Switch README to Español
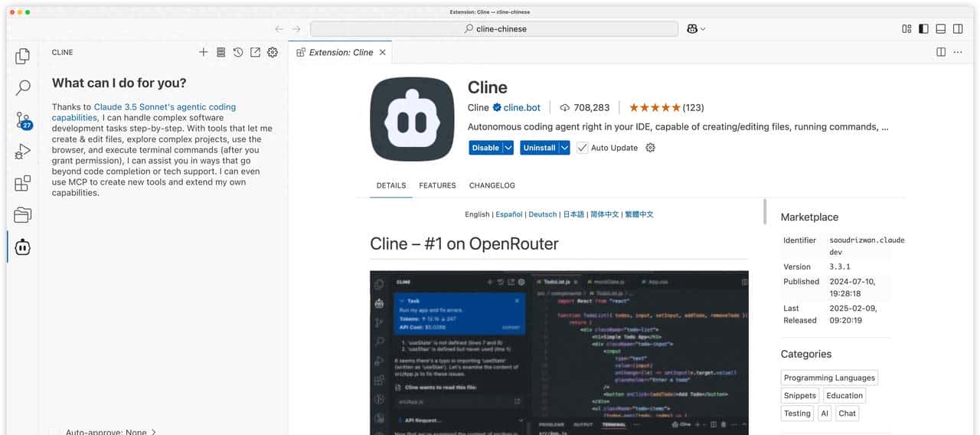This screenshot has height=435, width=980. click(x=509, y=214)
